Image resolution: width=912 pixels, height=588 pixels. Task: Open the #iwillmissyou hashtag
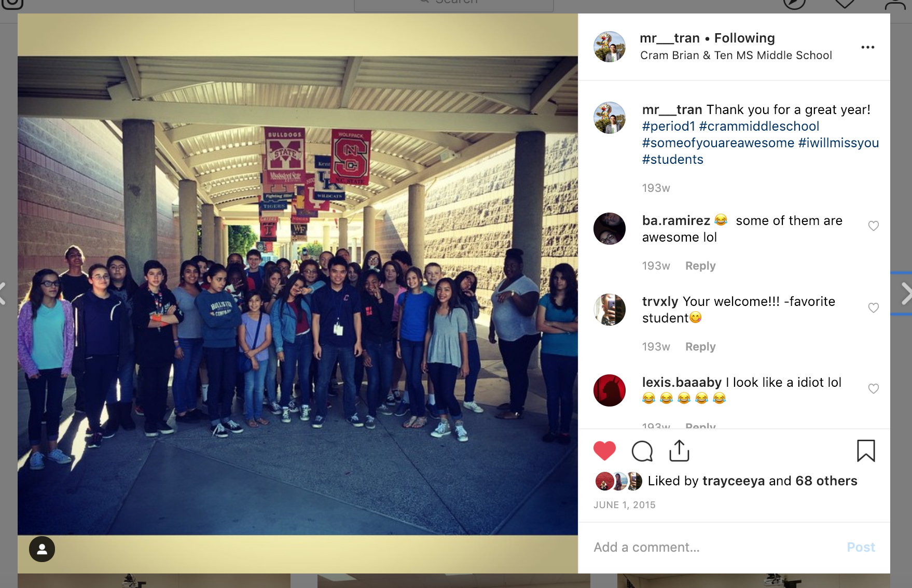tap(838, 143)
